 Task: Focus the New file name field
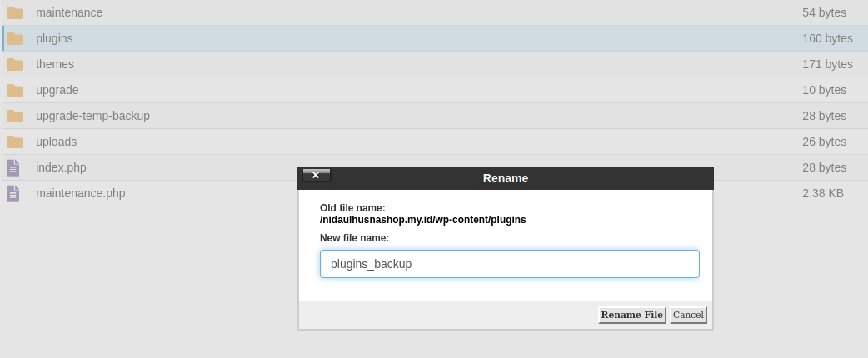coord(509,264)
